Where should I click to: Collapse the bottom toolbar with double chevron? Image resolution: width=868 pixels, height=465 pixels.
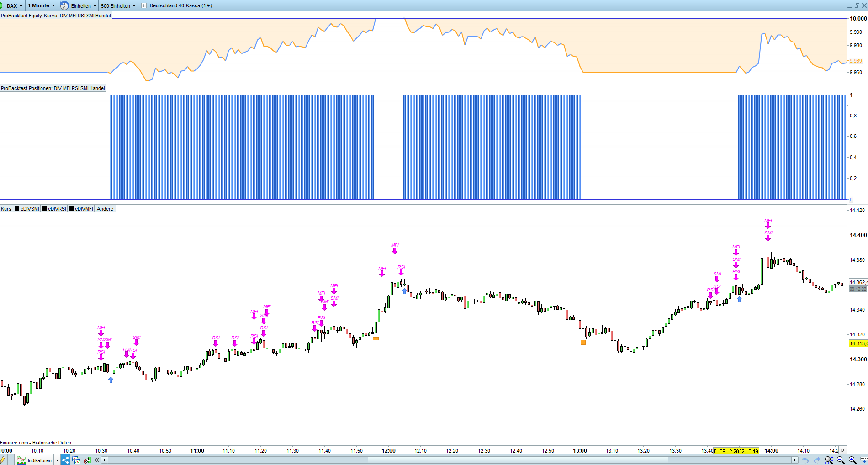pyautogui.click(x=97, y=460)
